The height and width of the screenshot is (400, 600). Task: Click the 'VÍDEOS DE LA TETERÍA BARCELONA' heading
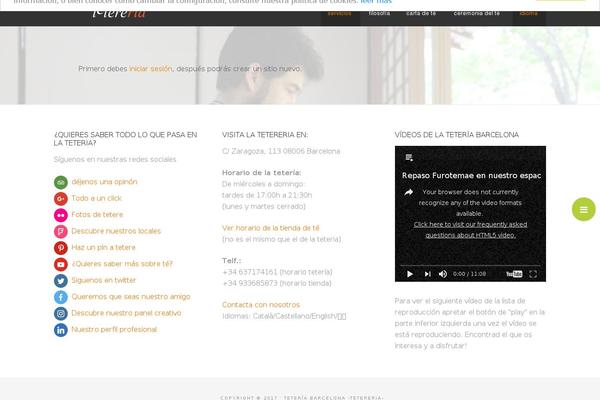[457, 135]
